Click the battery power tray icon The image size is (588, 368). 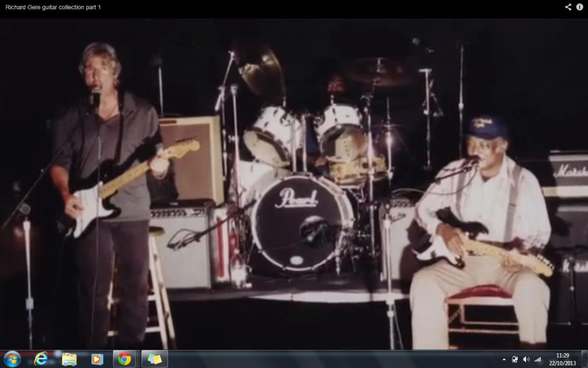(x=515, y=359)
